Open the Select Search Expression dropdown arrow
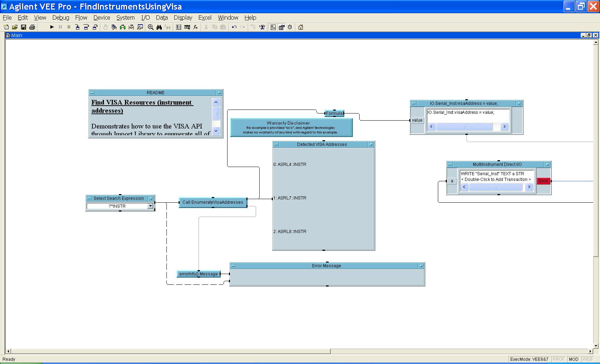 tap(150, 206)
